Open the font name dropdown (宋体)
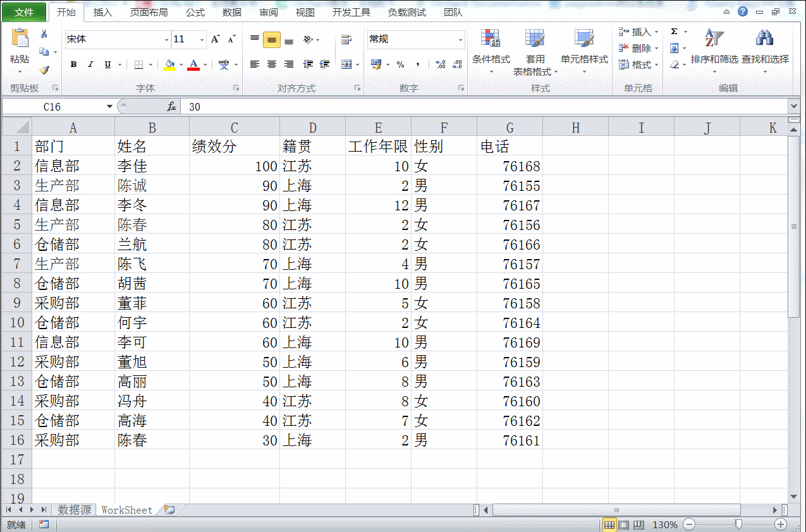Viewport: 806px width, 532px height. pos(166,40)
